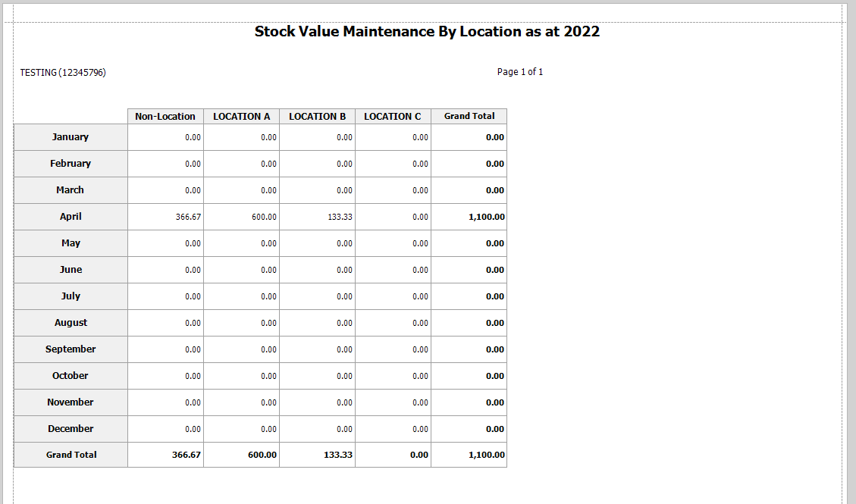
Task: Click the Grand Total row label
Action: click(71, 455)
